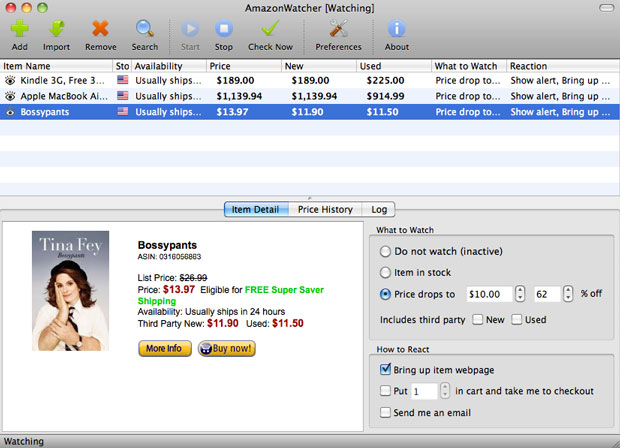Viewport: 620px width, 448px height.
Task: Click the Remove toolbar icon
Action: click(x=100, y=29)
